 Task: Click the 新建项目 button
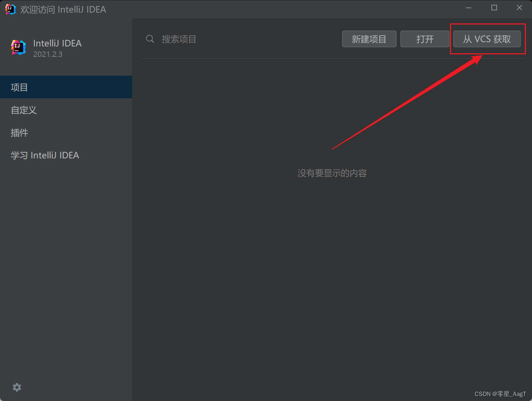click(x=369, y=39)
